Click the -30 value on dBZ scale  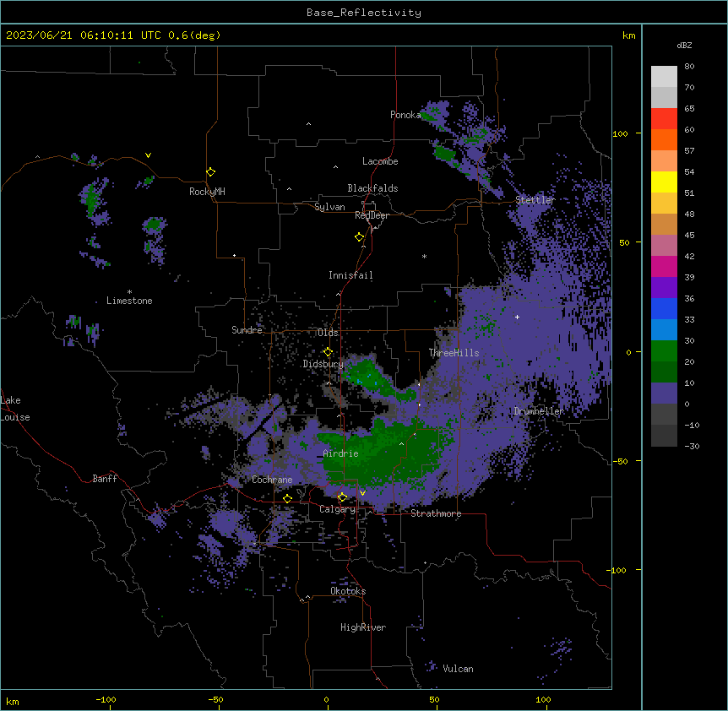tap(692, 446)
